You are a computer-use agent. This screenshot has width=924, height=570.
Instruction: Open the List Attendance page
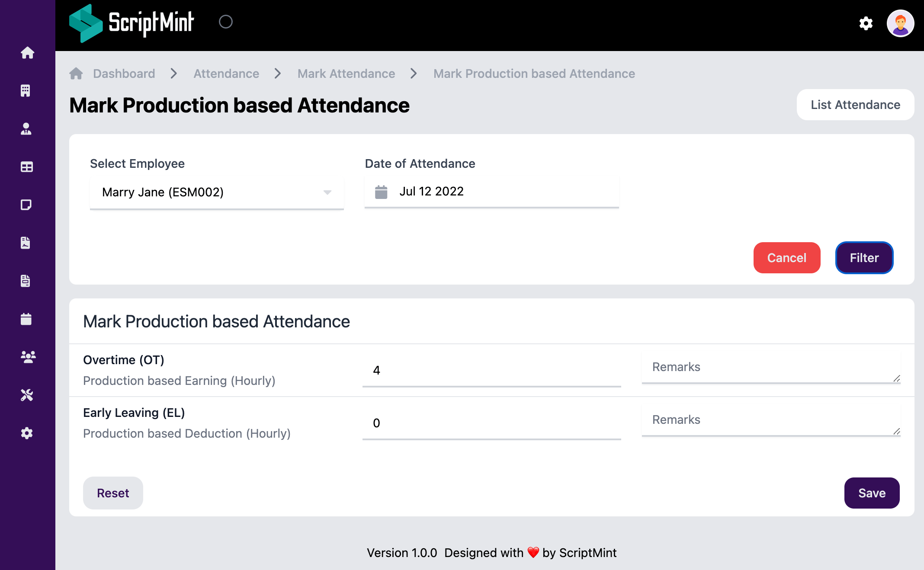[x=855, y=105]
